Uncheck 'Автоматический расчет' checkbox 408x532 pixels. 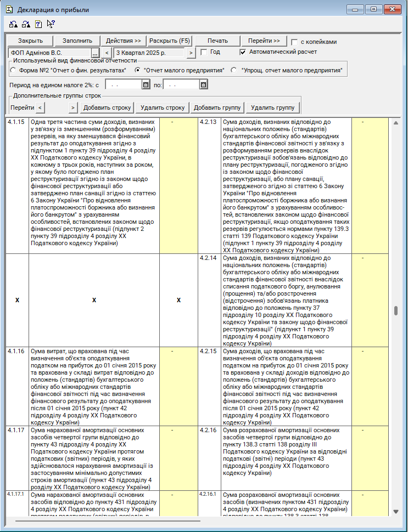pos(243,52)
